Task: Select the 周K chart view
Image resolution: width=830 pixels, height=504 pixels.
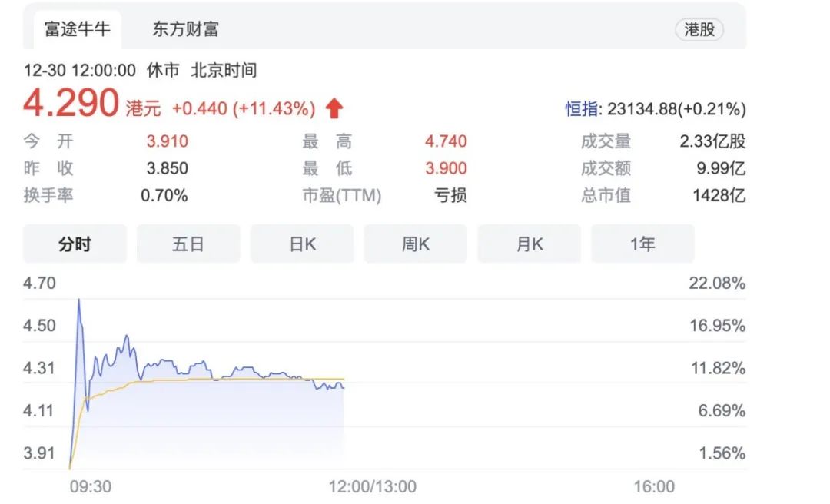Action: click(416, 244)
